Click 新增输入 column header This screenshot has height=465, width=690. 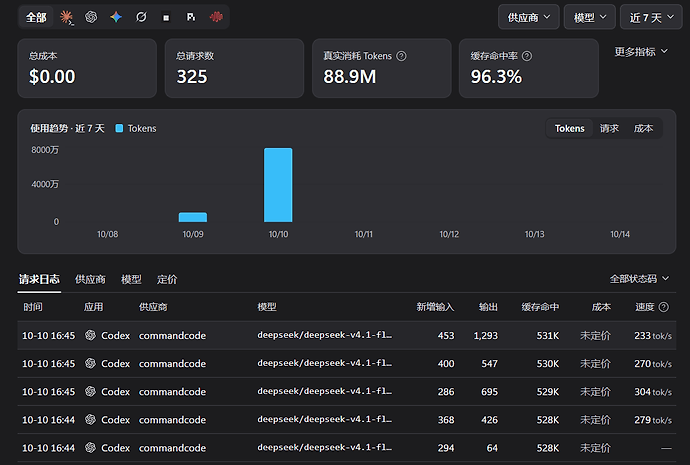pos(435,307)
